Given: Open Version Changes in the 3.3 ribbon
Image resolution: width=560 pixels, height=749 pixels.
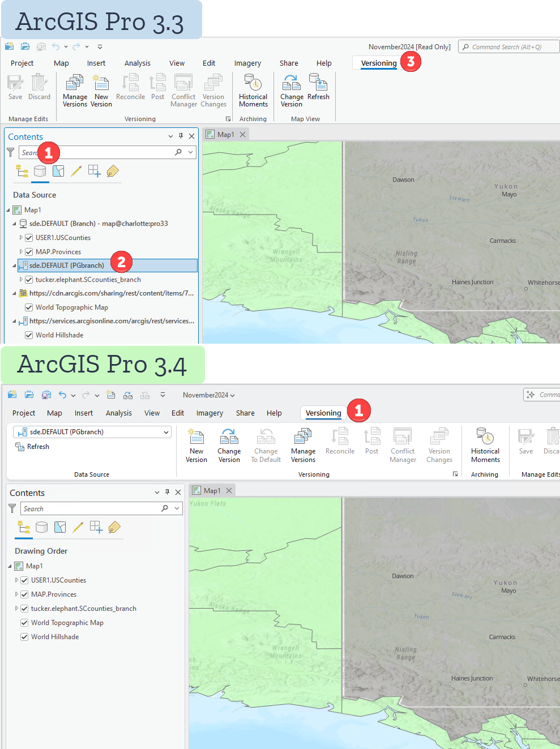Looking at the screenshot, I should click(213, 91).
